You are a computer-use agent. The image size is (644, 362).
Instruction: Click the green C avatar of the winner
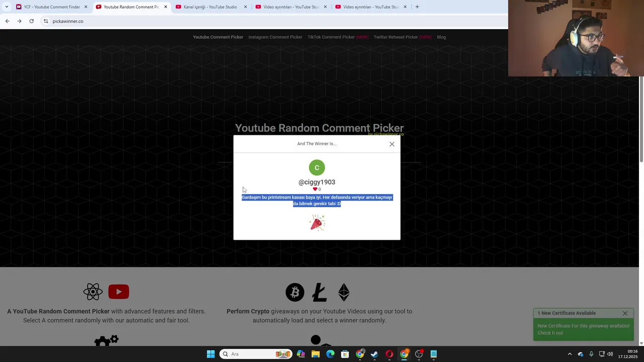pos(317,167)
